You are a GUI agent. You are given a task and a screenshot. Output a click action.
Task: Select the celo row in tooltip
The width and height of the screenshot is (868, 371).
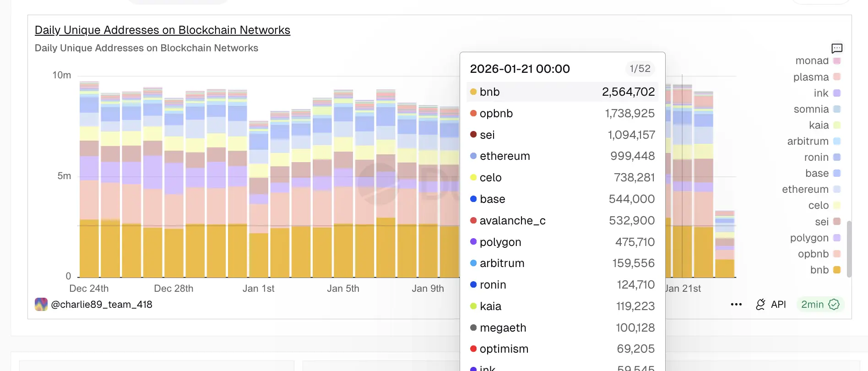coord(562,177)
